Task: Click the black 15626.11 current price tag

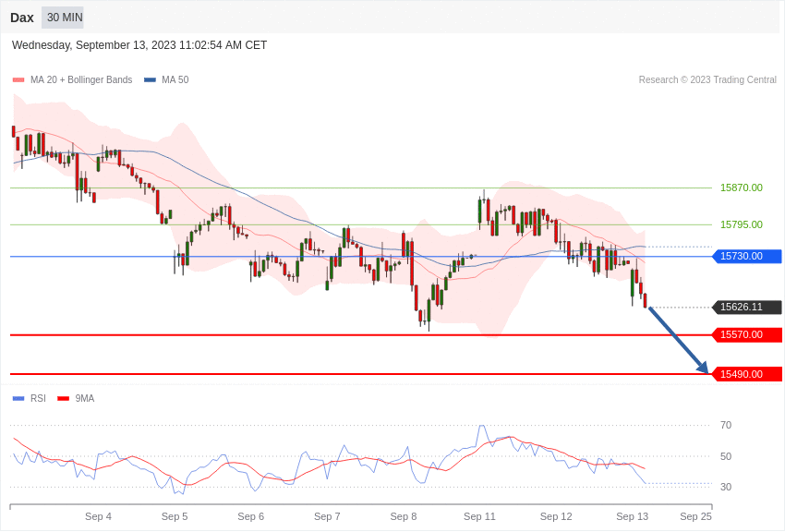Action: pos(747,307)
